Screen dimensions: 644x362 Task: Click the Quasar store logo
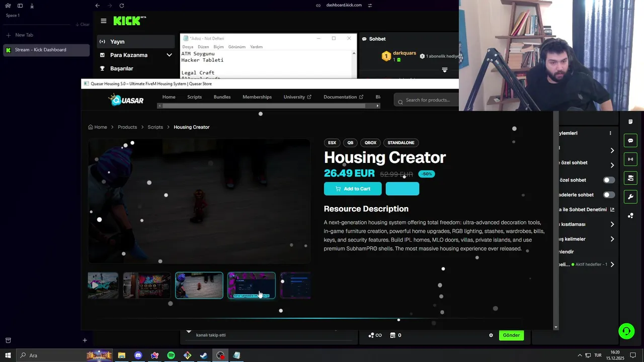click(126, 100)
